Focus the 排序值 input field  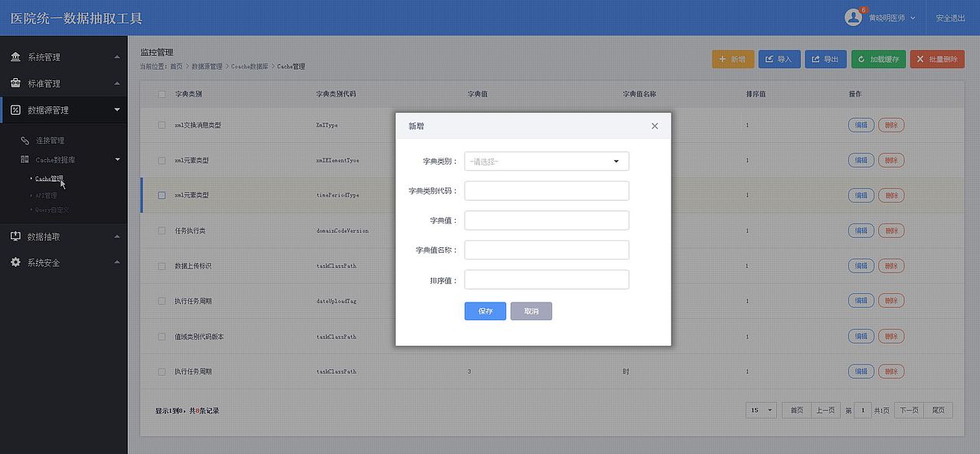tap(547, 279)
